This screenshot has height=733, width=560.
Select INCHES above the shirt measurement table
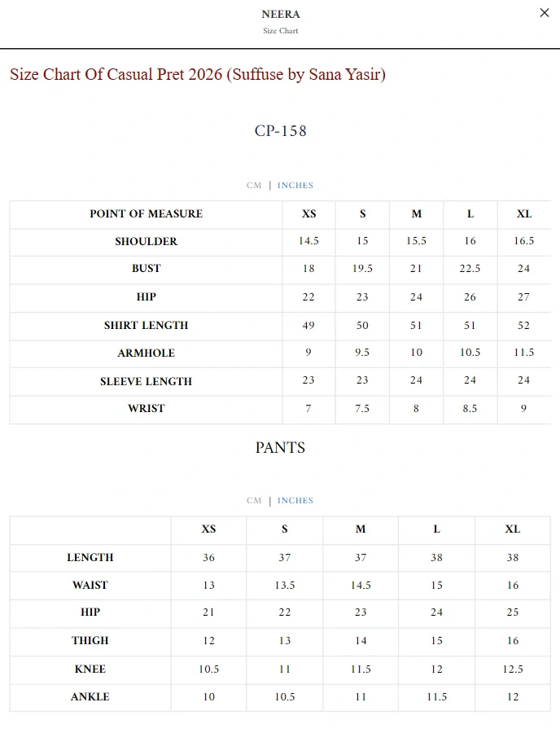click(x=295, y=186)
